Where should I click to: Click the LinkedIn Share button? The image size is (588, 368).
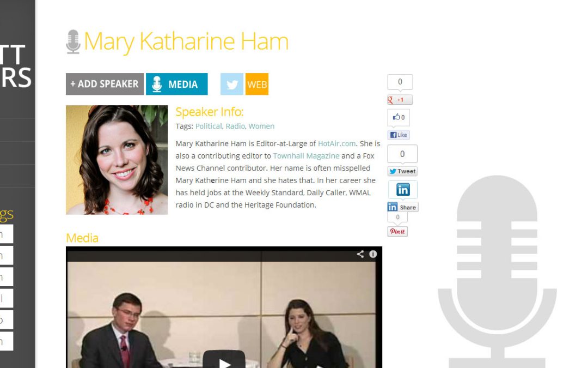pos(403,207)
